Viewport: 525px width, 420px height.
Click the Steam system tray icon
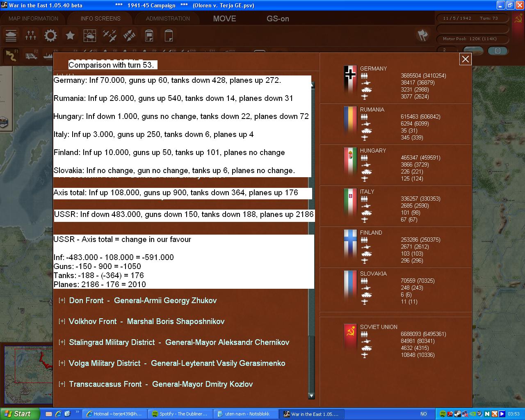coord(457,414)
